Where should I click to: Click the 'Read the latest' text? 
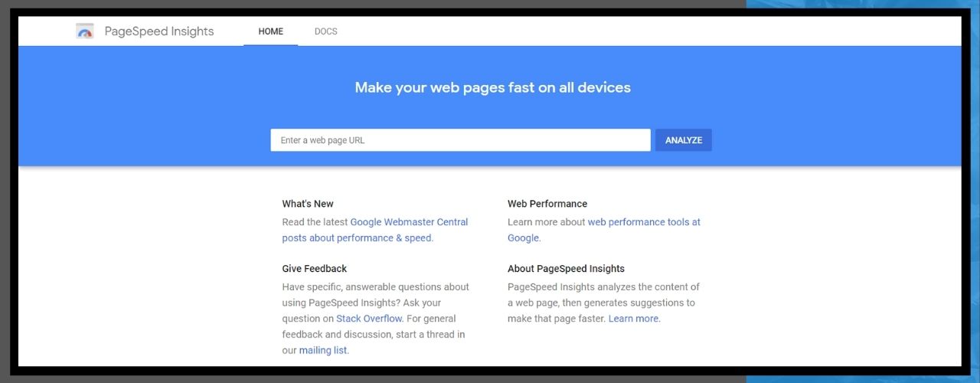coord(315,222)
